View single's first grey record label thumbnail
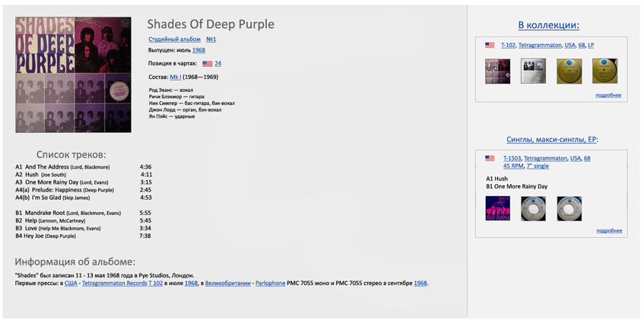Screen dimensions: 644x323 click(x=534, y=208)
